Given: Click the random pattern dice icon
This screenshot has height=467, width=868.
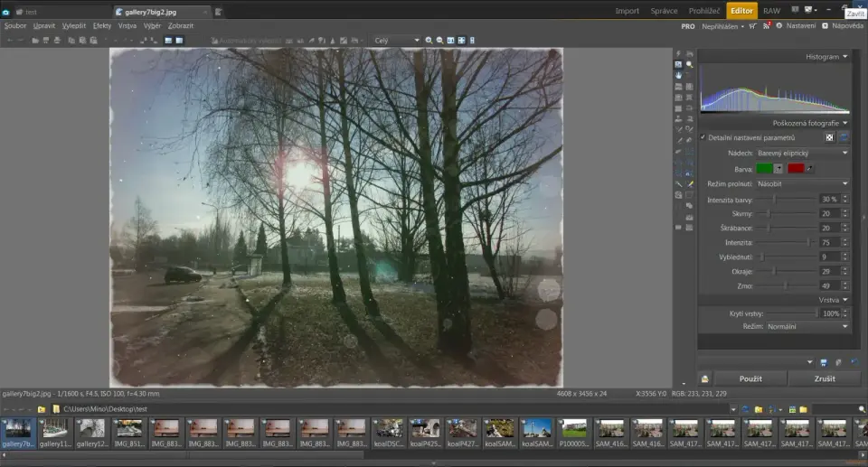Looking at the screenshot, I should point(828,137).
